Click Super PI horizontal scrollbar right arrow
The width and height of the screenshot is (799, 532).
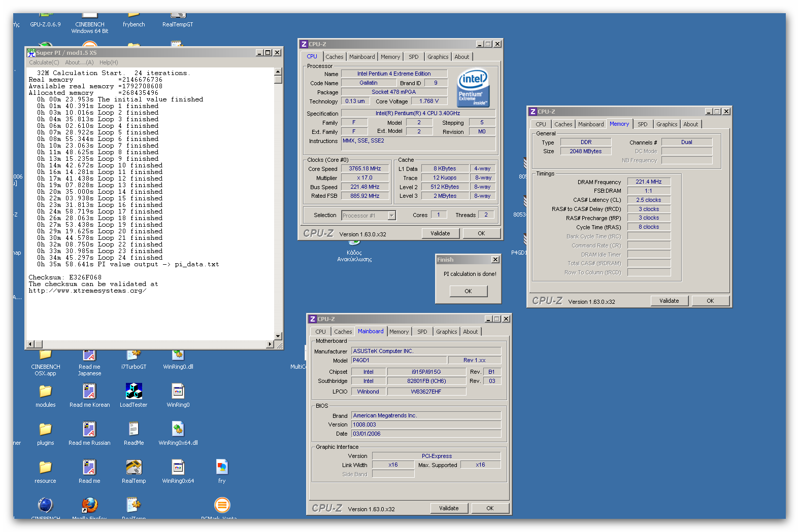point(270,344)
